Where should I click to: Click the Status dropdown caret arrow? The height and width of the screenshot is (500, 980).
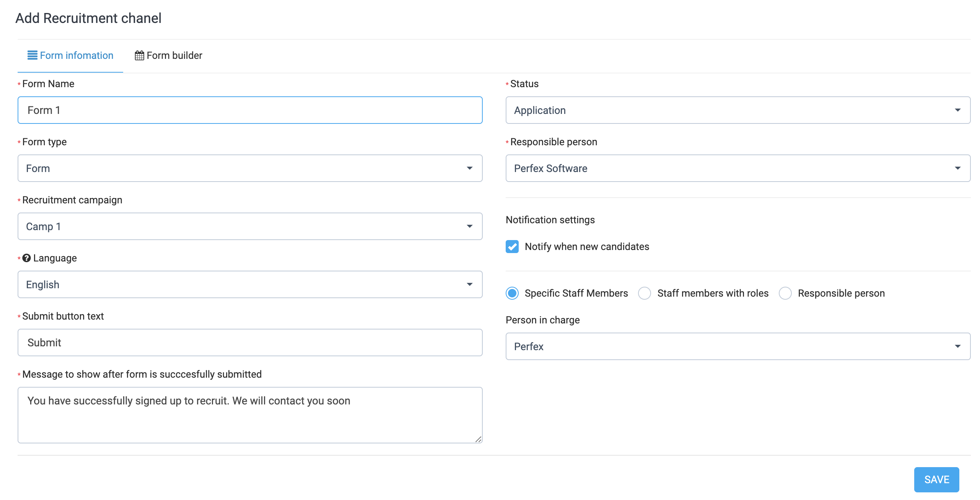957,110
